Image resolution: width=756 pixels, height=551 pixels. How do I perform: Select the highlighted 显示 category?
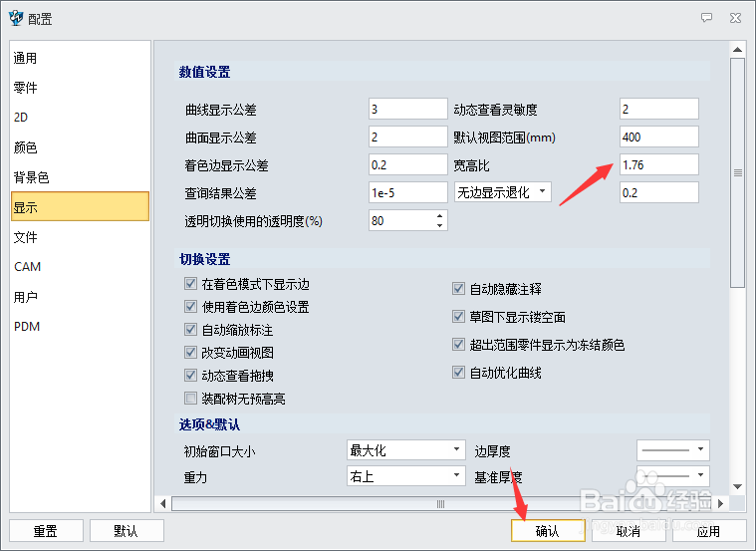coord(80,206)
